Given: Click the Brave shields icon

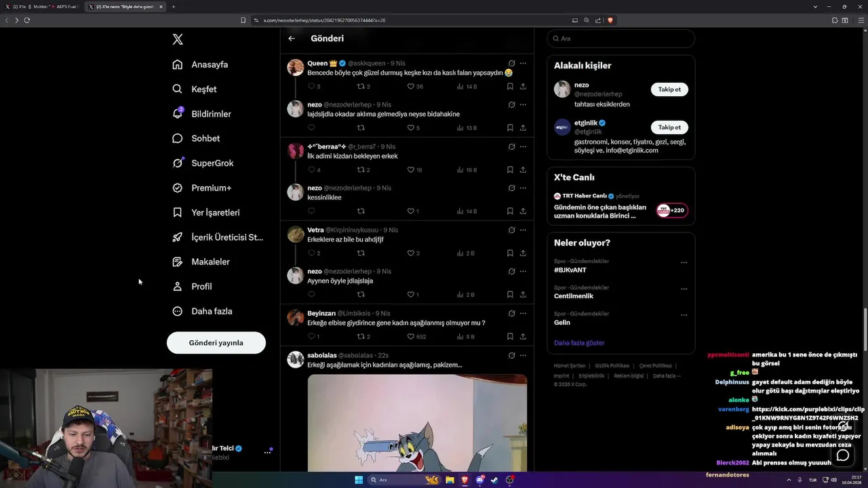Looking at the screenshot, I should click(x=610, y=20).
